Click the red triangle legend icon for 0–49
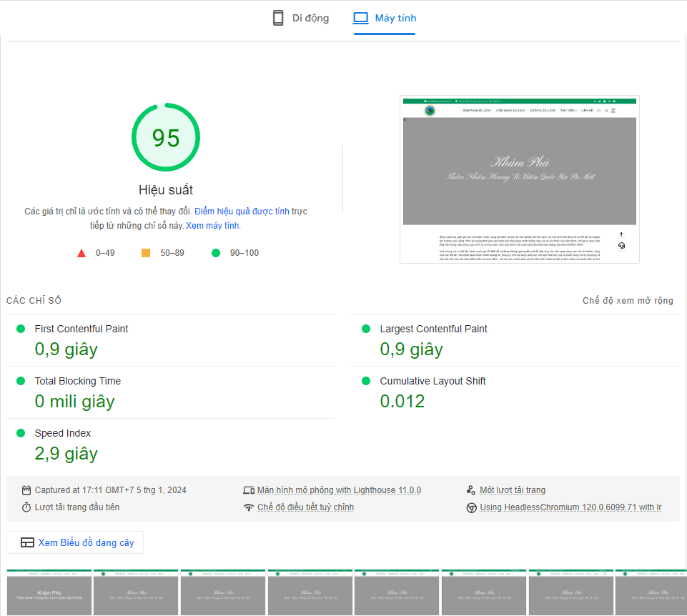 click(81, 253)
